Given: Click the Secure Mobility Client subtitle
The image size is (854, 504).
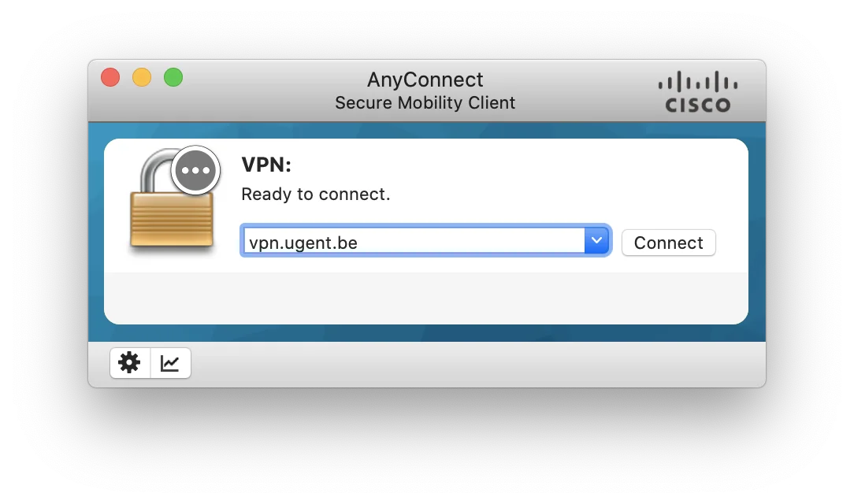Looking at the screenshot, I should 425,103.
